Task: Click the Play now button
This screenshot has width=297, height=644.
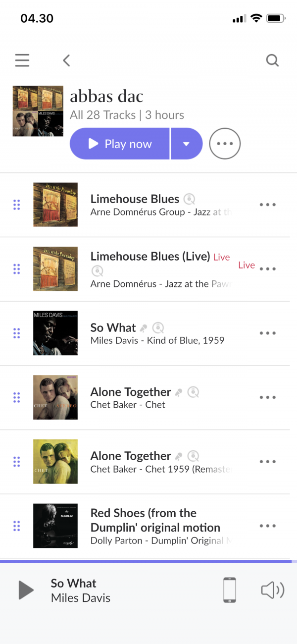Action: 120,144
